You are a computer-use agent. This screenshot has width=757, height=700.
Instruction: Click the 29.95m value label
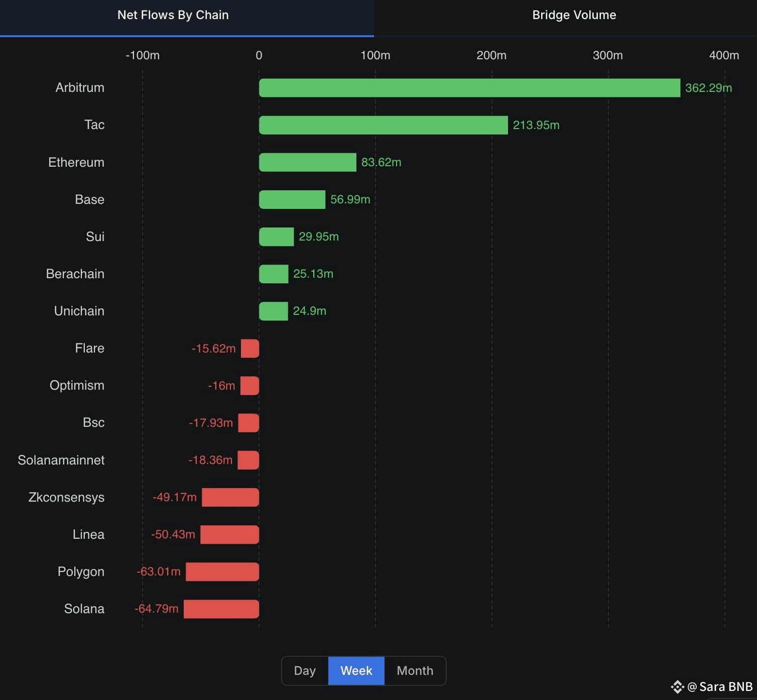(x=319, y=237)
